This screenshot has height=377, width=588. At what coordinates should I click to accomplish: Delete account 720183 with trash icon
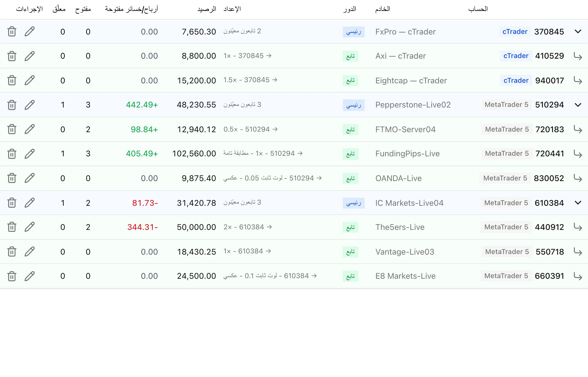tap(12, 129)
